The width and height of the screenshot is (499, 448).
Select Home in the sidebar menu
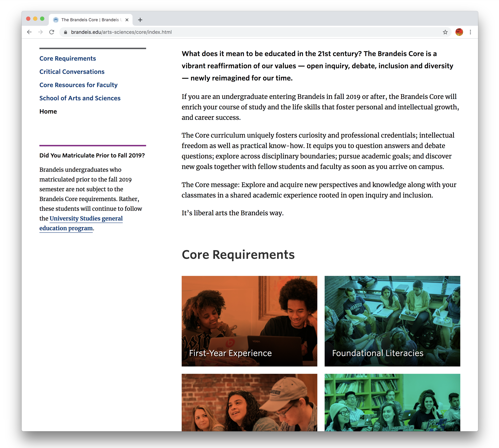[x=48, y=111]
